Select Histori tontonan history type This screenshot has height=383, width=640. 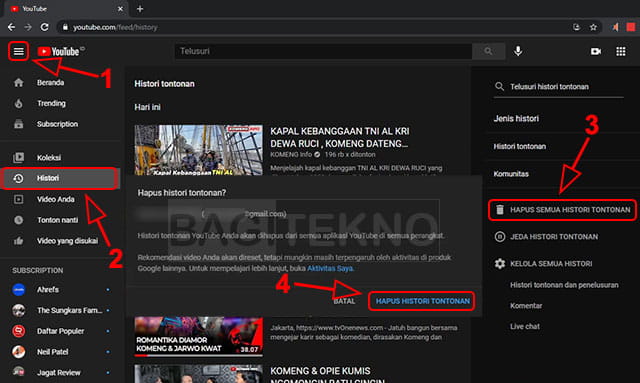[x=520, y=146]
